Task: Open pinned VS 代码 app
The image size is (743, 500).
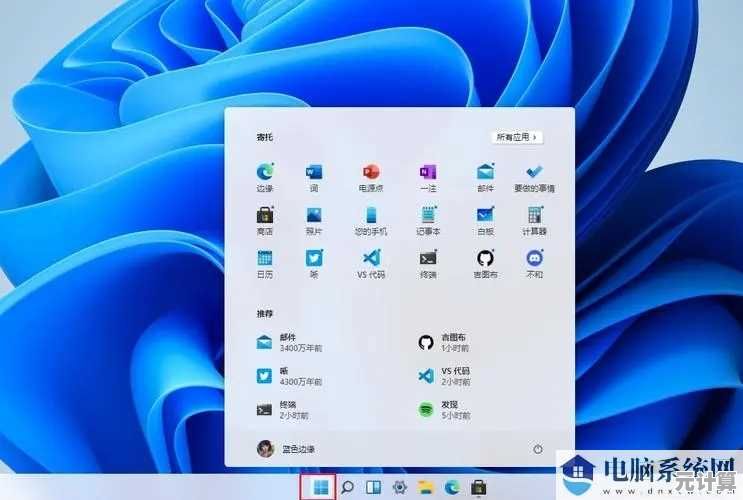Action: click(371, 264)
